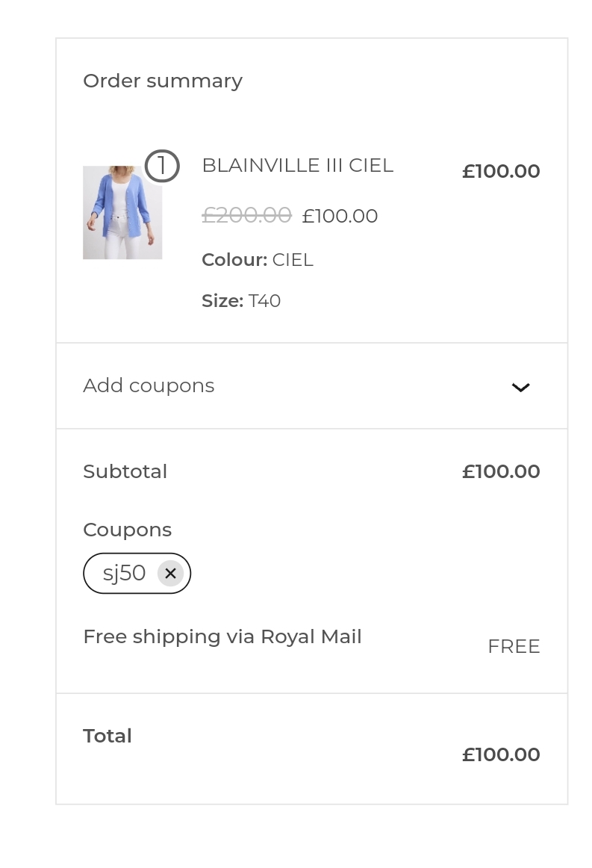Image resolution: width=592 pixels, height=868 pixels.
Task: Click Free shipping via Royal Mail text
Action: (222, 636)
